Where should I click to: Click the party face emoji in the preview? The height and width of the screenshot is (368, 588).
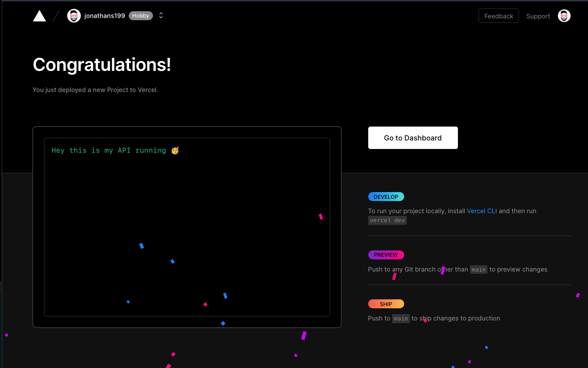tap(175, 150)
